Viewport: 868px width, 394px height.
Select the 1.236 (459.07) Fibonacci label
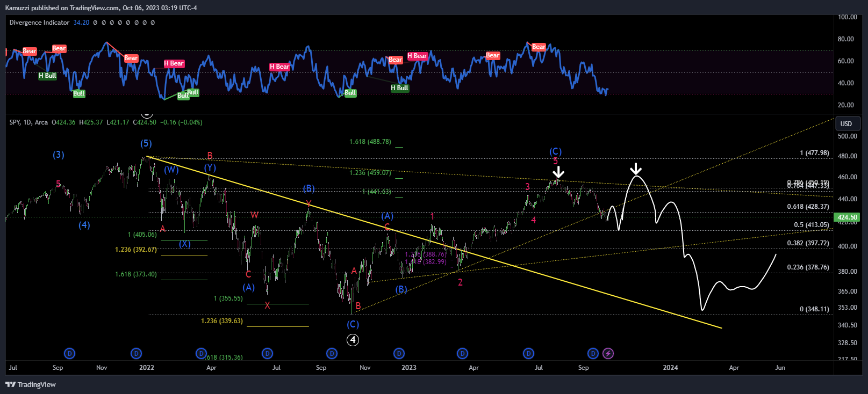pyautogui.click(x=370, y=173)
